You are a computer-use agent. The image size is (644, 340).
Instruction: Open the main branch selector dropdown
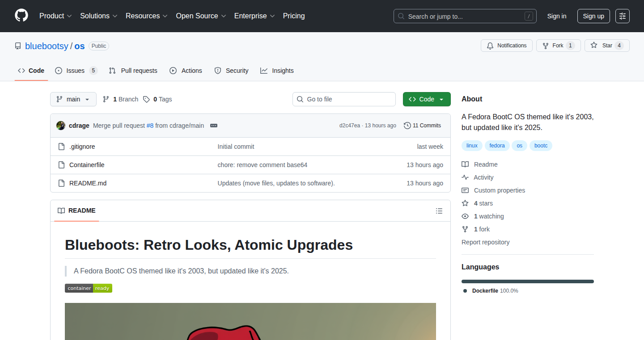(x=73, y=99)
